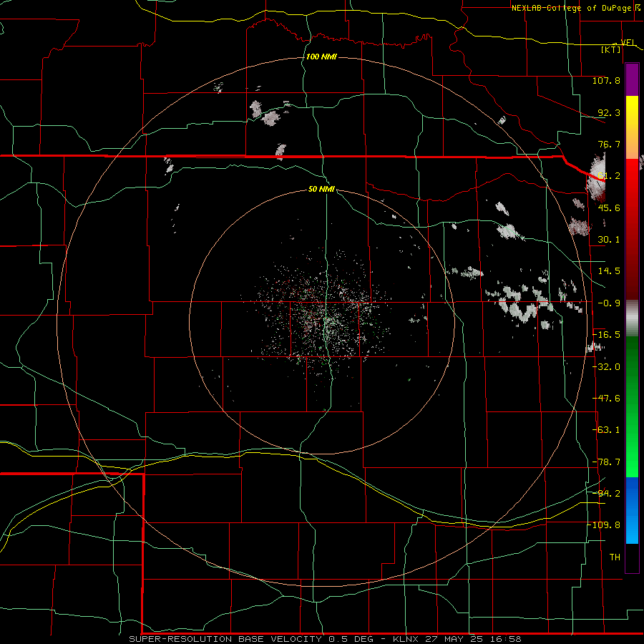Click the -32.0 velocity scale value
The height and width of the screenshot is (644, 644).
point(607,367)
